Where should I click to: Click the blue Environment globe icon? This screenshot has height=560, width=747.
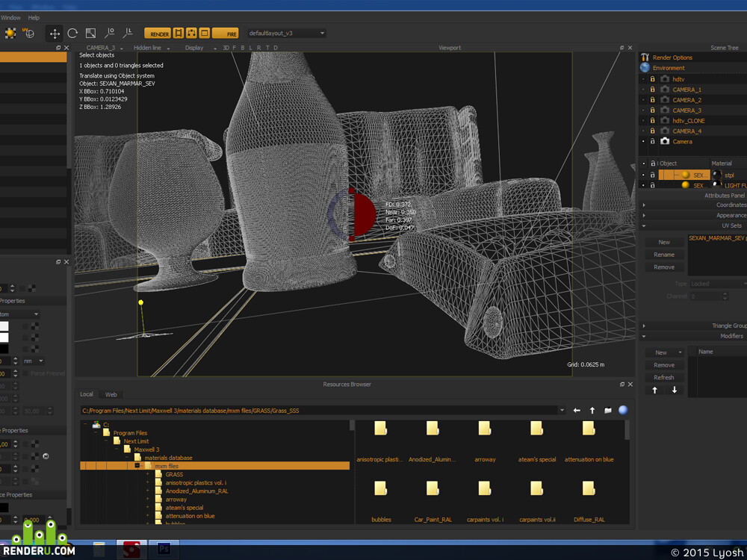pyautogui.click(x=645, y=68)
